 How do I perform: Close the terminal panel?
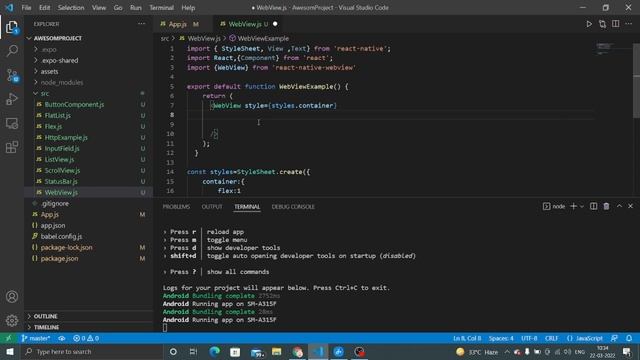pos(631,207)
